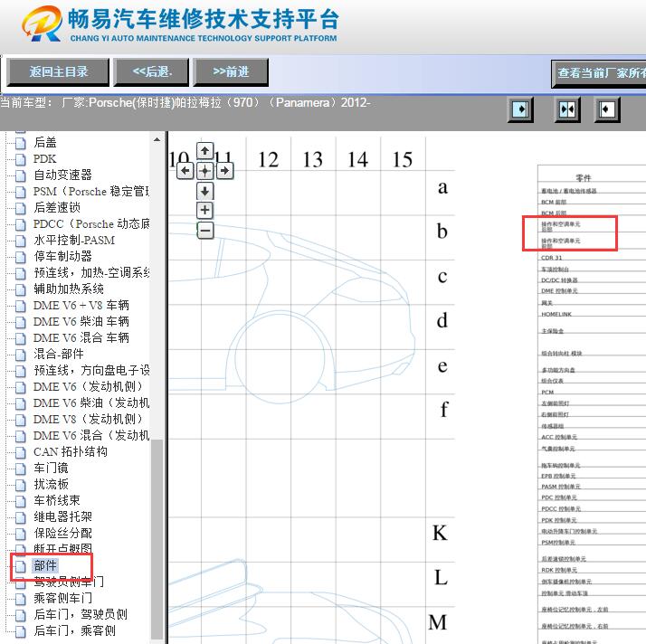Open DME V6 混合 车辆 entry
The width and height of the screenshot is (646, 644).
81,337
